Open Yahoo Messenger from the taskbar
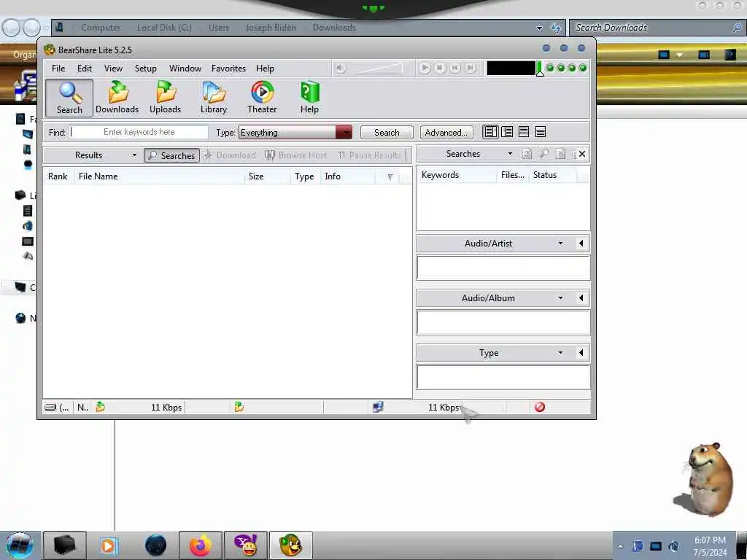747x560 pixels. [247, 545]
